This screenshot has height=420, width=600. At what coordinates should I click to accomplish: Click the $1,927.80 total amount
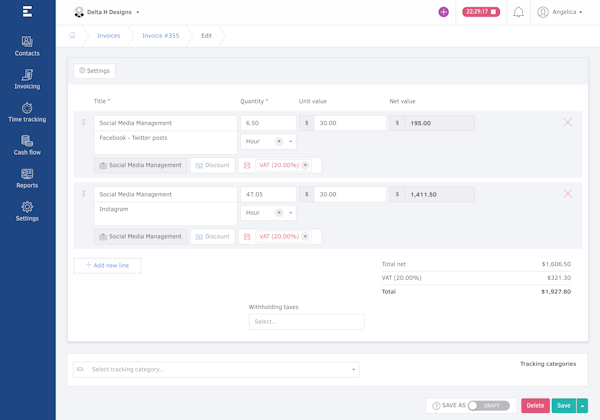(556, 291)
